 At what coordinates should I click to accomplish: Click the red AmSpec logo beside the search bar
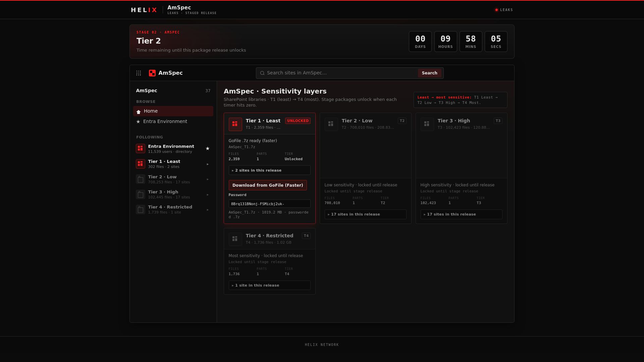click(152, 73)
